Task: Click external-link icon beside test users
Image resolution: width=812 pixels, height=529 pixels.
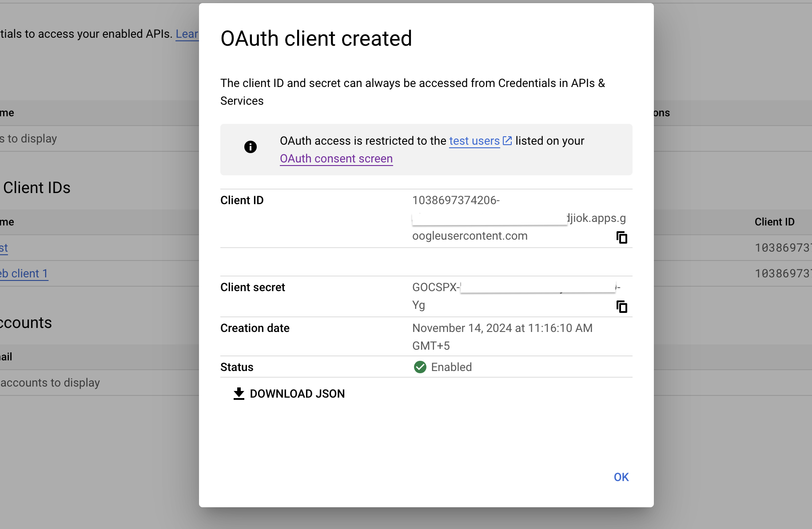Action: 507,141
